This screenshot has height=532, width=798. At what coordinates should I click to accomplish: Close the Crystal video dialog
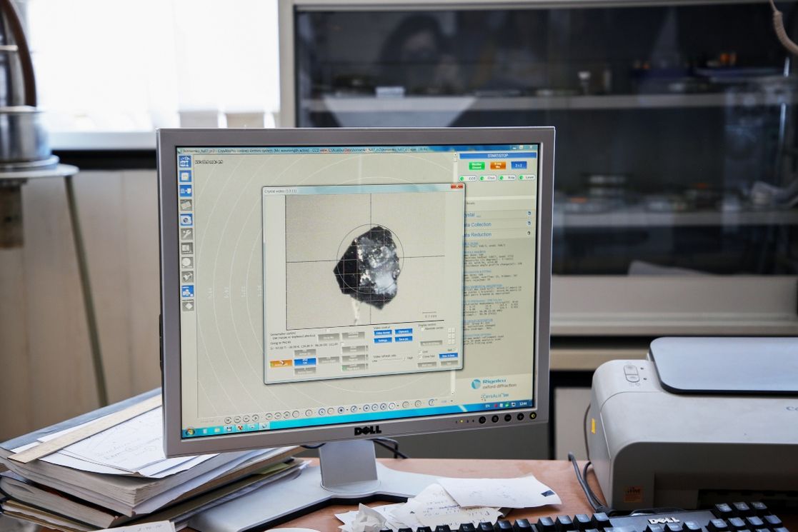[457, 186]
